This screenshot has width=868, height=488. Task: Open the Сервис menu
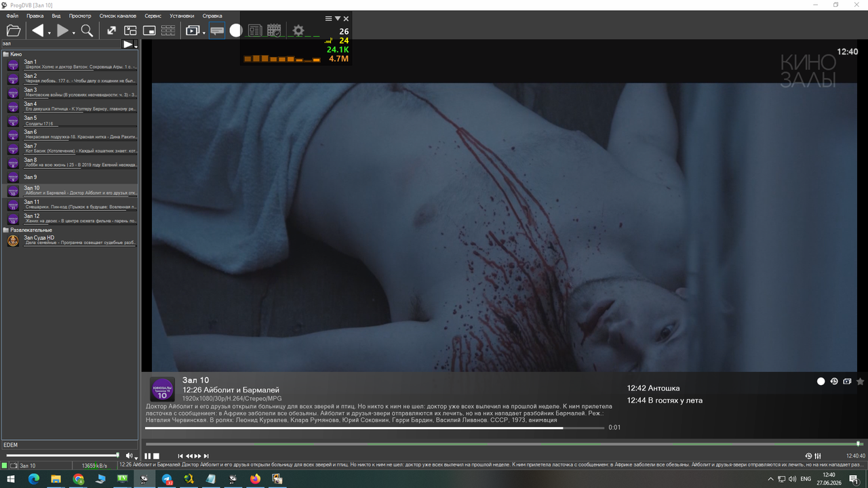[x=153, y=16]
